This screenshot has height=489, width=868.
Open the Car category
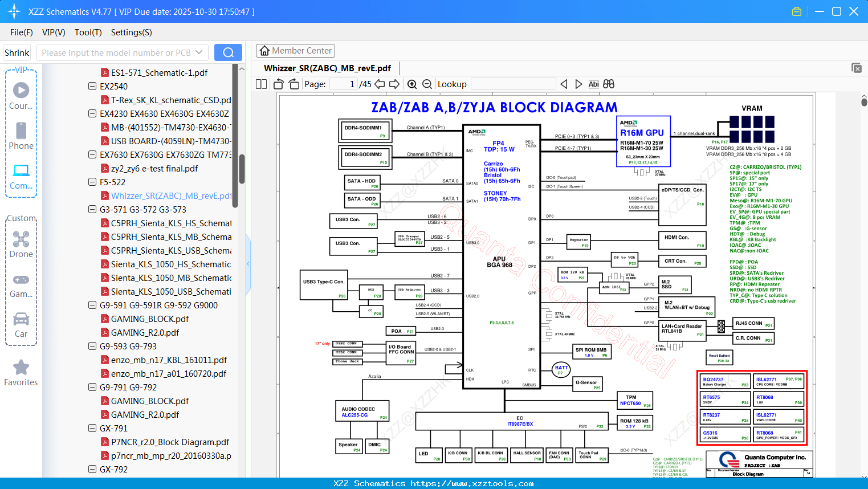click(21, 324)
